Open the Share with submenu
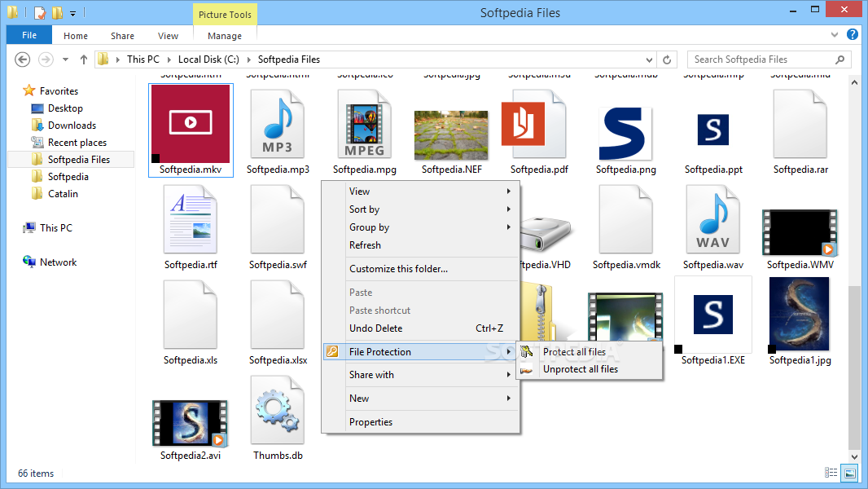 pos(421,375)
